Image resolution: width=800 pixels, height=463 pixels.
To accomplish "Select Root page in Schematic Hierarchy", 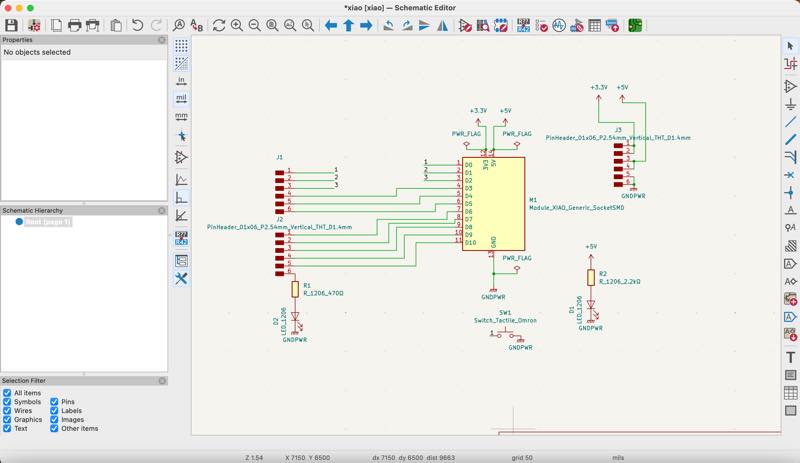I will pyautogui.click(x=48, y=222).
